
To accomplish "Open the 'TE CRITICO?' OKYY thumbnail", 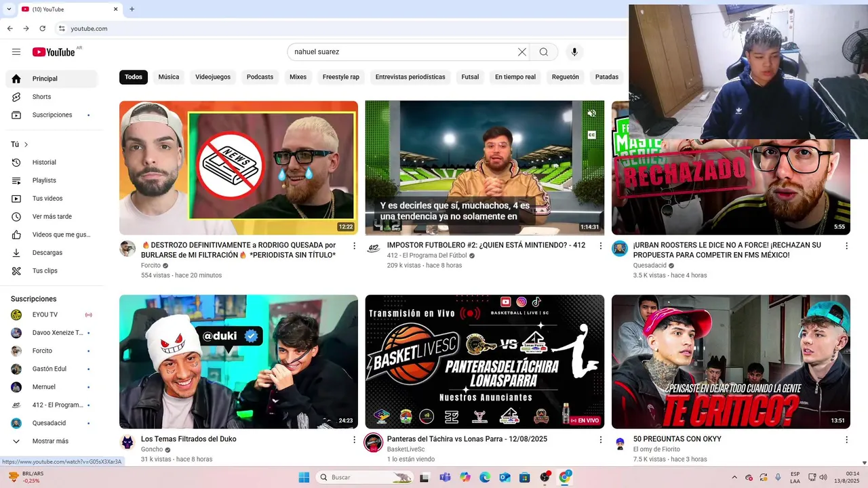I will (731, 362).
